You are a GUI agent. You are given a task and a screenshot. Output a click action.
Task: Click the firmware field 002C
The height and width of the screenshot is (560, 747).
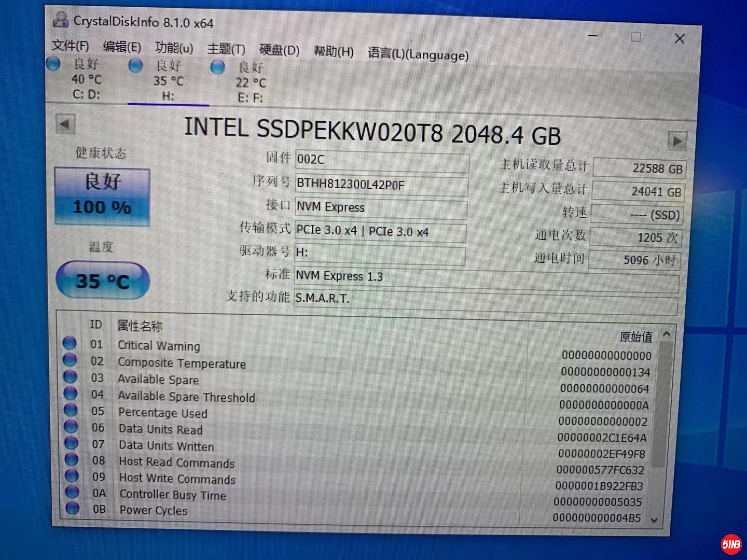pos(382,161)
